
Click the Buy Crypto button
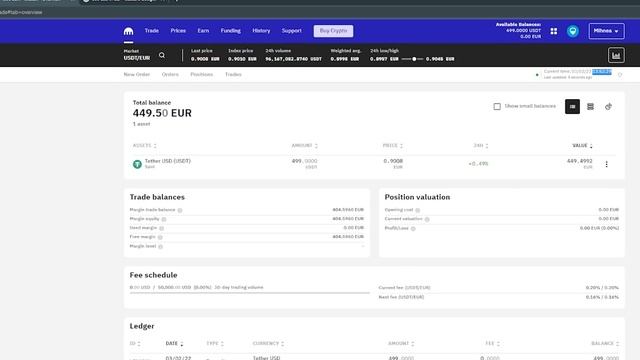point(333,31)
